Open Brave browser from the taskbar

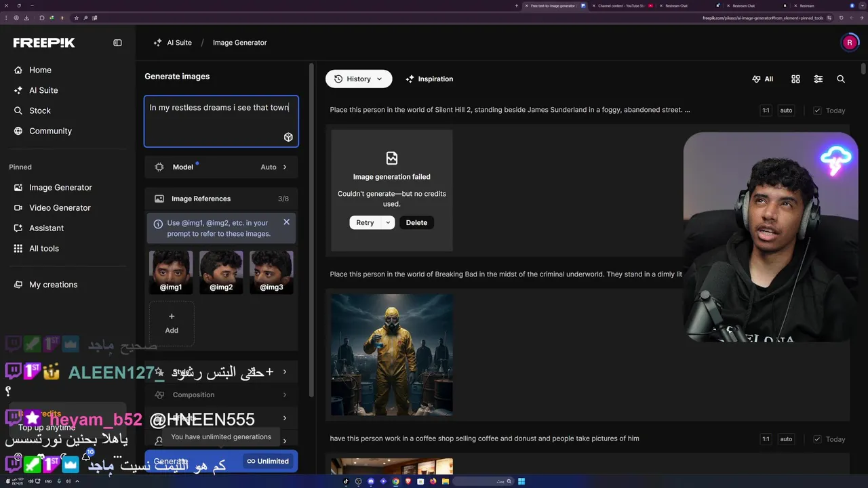408,481
